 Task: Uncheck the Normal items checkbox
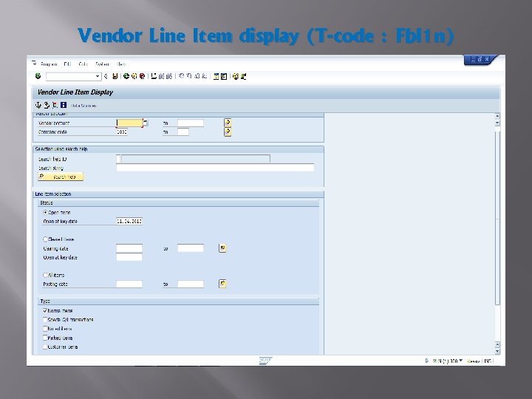(45, 310)
